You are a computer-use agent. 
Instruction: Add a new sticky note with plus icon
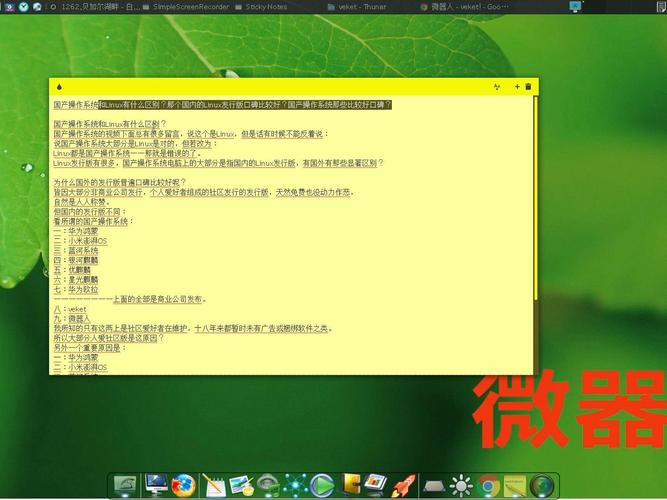[517, 87]
